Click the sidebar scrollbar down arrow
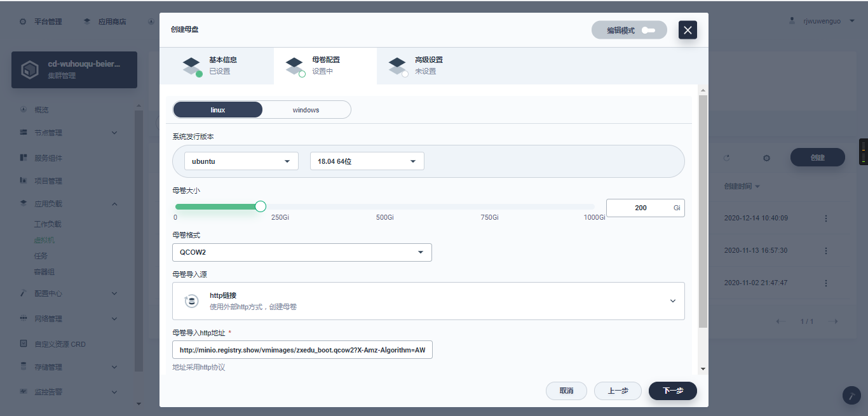 tap(139, 403)
